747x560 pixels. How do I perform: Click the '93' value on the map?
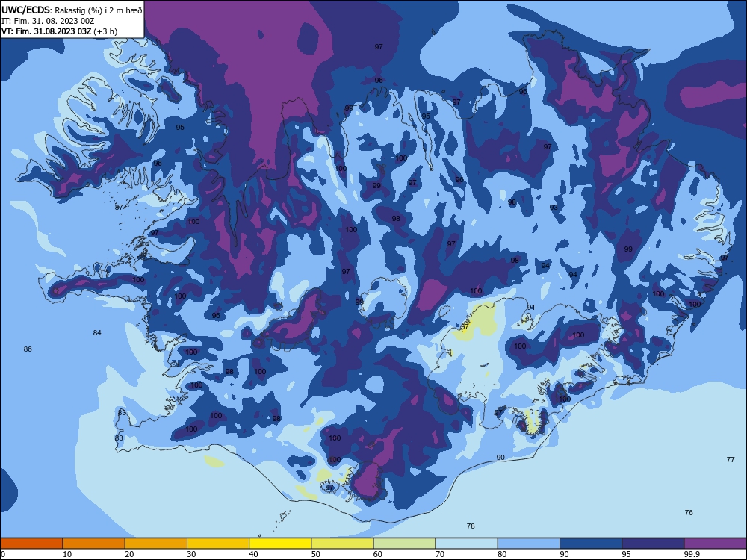coord(554,208)
